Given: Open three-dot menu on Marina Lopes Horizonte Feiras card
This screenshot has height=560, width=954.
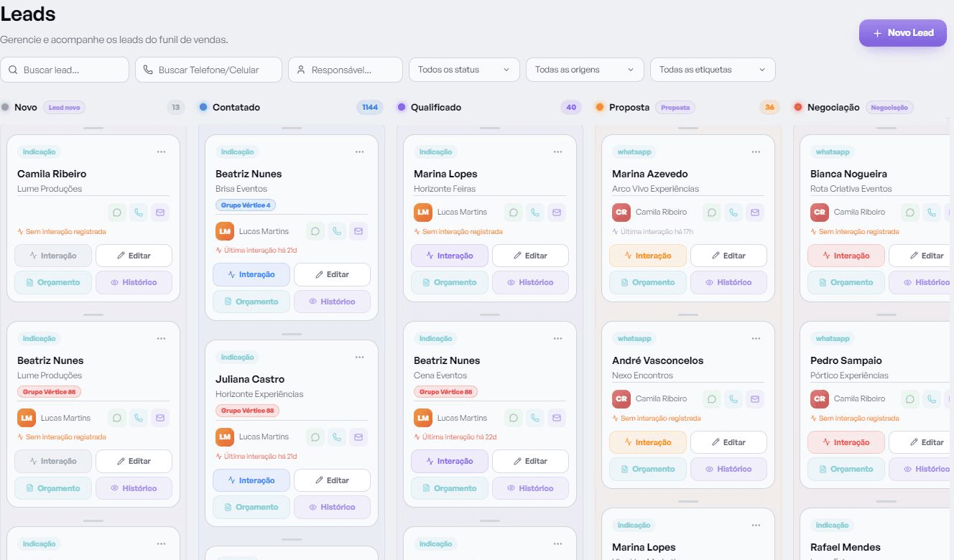Looking at the screenshot, I should 557,152.
